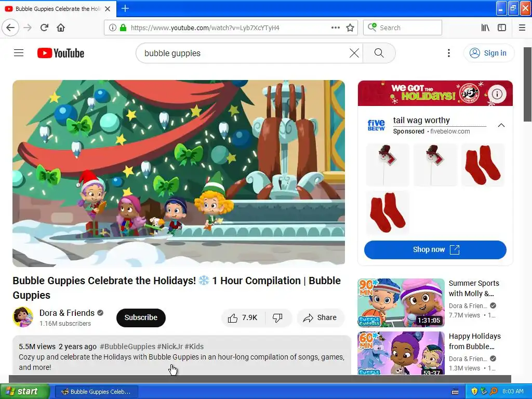Viewport: 532px width, 399px height.
Task: Open the Firefox Library icon
Action: coord(485,28)
